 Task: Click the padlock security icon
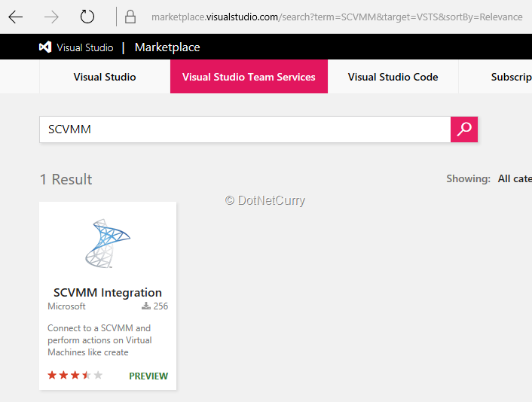tap(130, 17)
